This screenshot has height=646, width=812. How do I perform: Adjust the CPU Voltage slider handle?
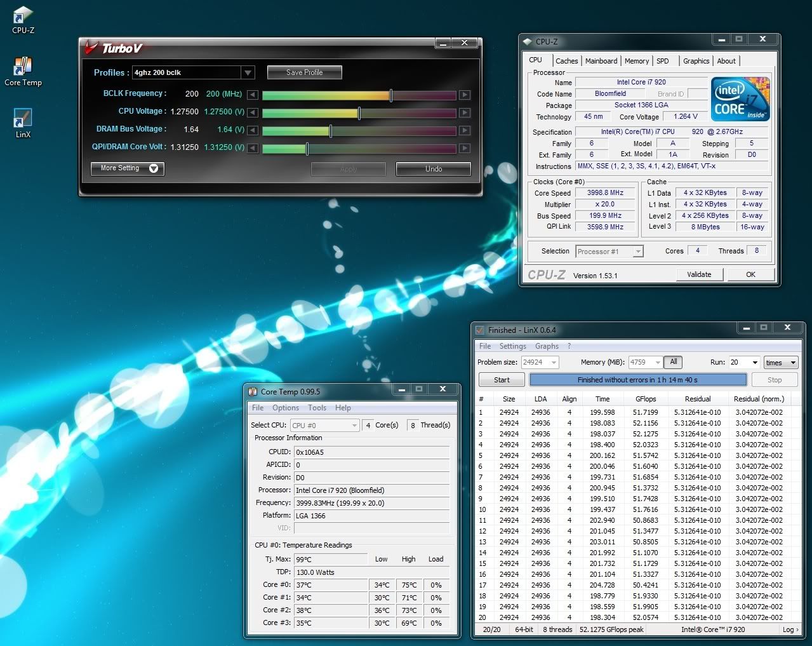[x=359, y=112]
